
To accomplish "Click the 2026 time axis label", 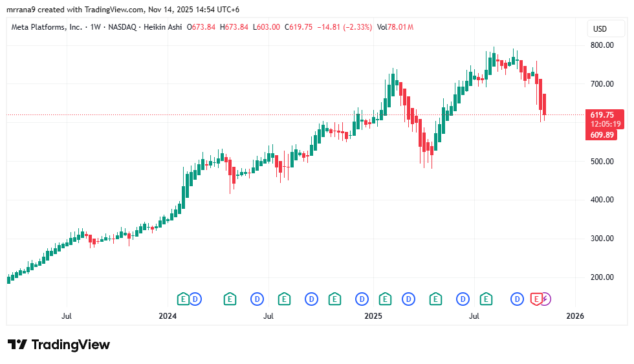I will tap(574, 316).
